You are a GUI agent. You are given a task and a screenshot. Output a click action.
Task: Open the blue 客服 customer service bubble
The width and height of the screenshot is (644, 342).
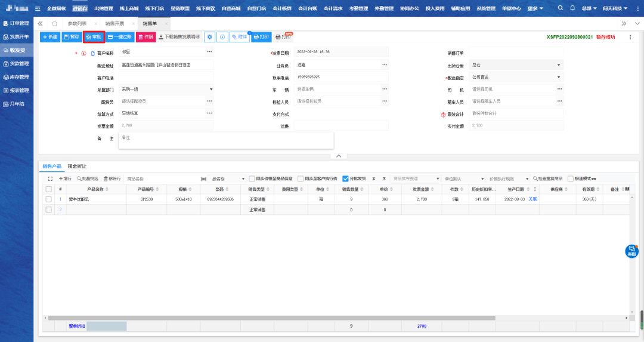click(x=631, y=251)
